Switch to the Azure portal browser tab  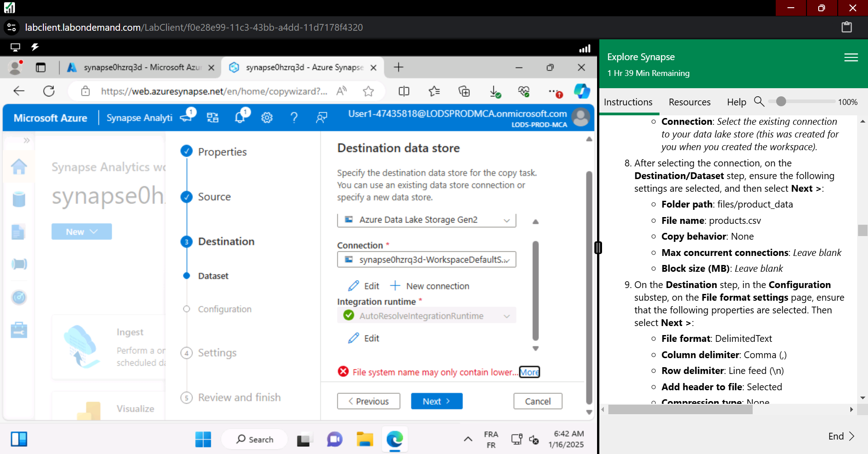tap(140, 67)
